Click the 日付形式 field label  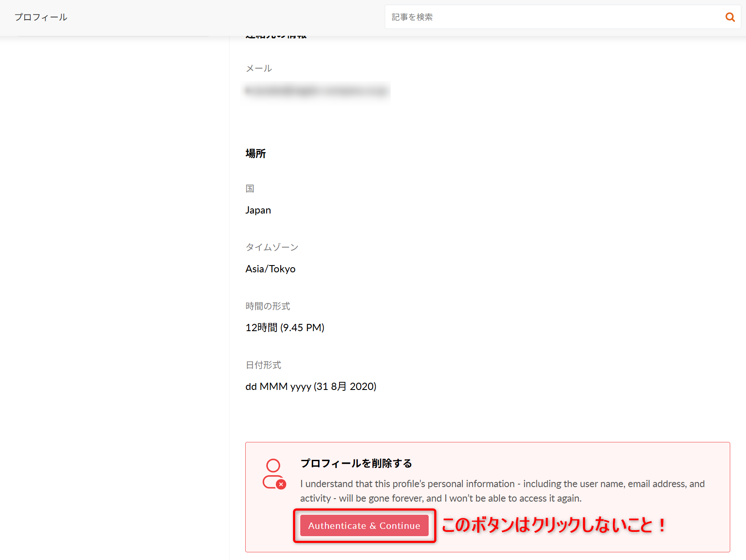pyautogui.click(x=263, y=365)
